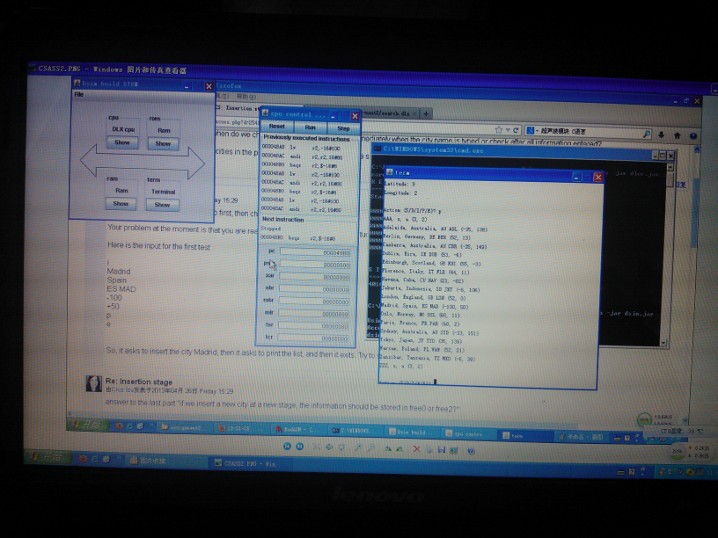Click the user avatar beside Re: Insertion stage
The image size is (718, 538).
[94, 383]
